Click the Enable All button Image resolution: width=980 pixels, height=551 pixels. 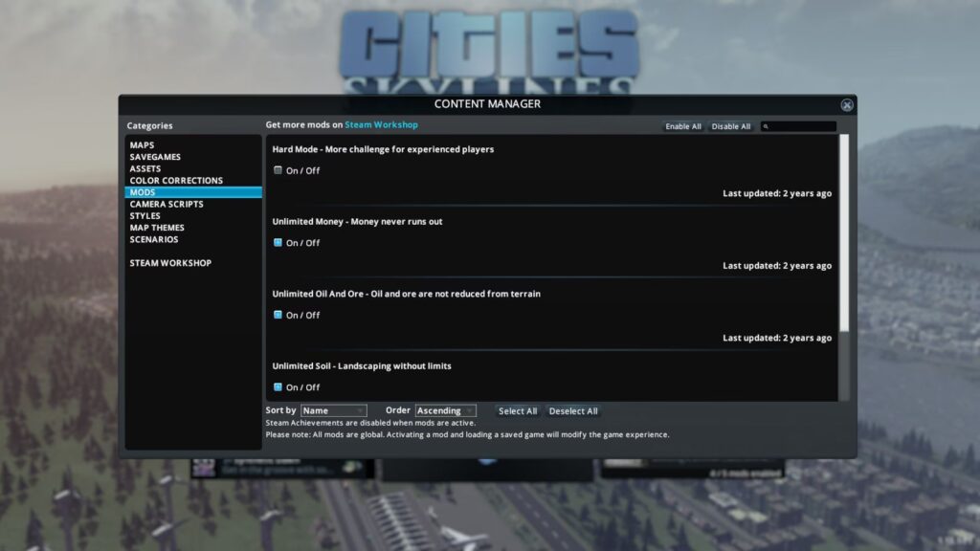tap(683, 126)
